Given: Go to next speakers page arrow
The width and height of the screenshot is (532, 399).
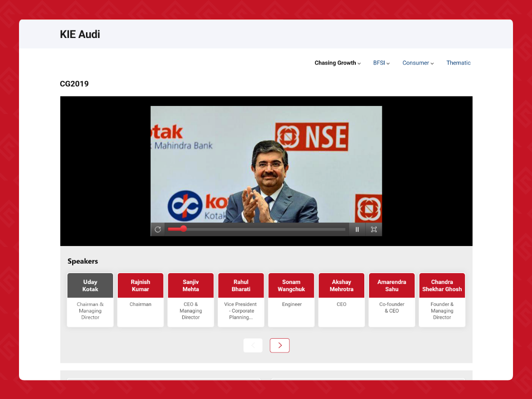Looking at the screenshot, I should coord(280,345).
